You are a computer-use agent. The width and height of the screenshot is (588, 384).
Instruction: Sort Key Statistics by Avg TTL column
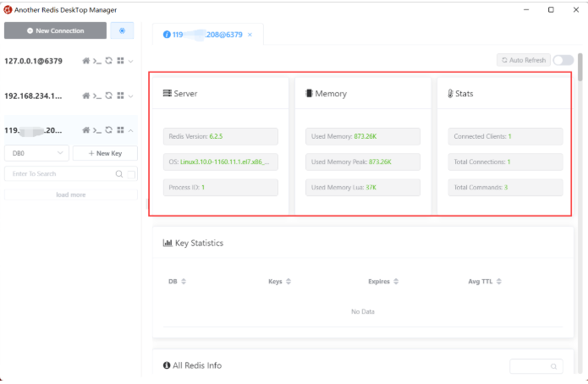(x=499, y=282)
